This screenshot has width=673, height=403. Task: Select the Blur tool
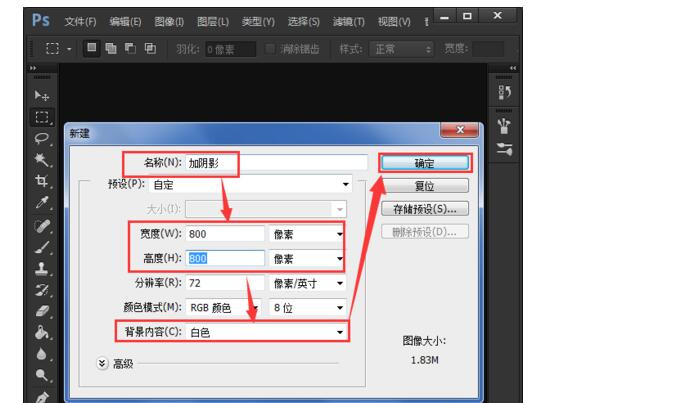coord(42,354)
